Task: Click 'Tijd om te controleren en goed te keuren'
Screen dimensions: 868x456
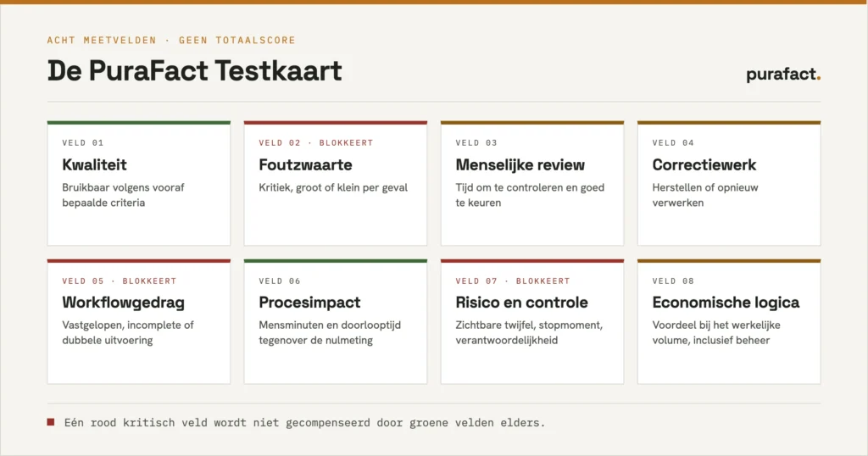Action: [530, 195]
